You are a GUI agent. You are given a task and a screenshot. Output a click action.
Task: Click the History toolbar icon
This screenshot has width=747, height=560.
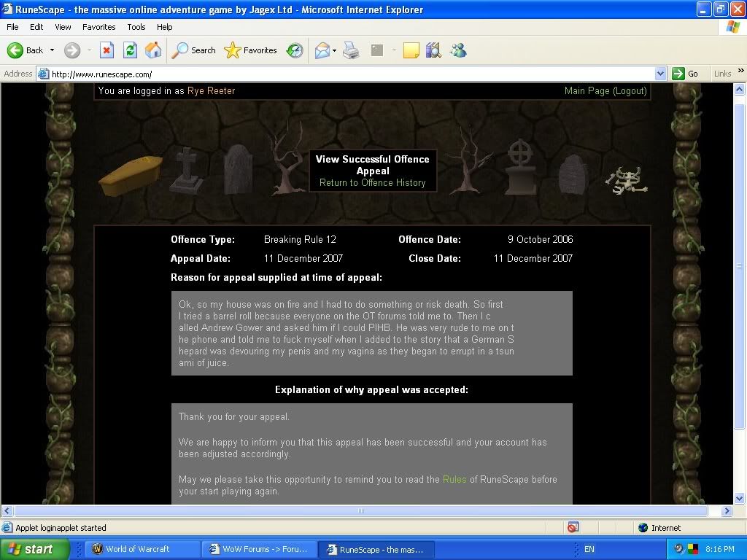295,50
